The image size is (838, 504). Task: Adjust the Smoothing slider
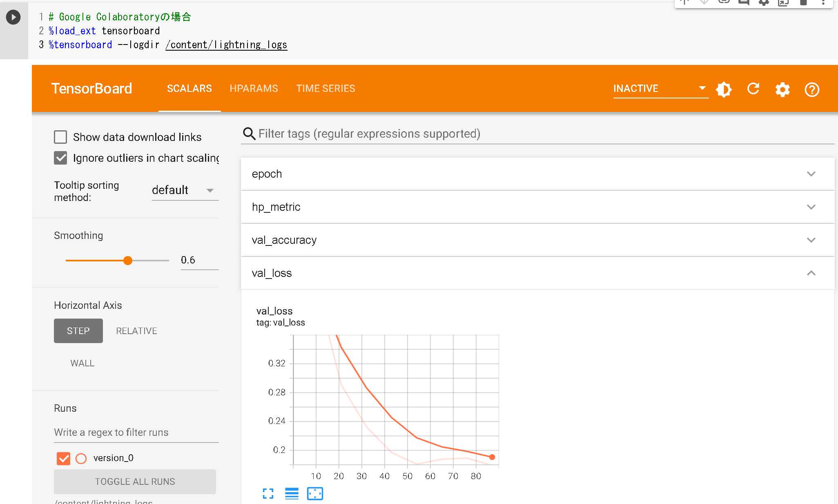tap(128, 260)
